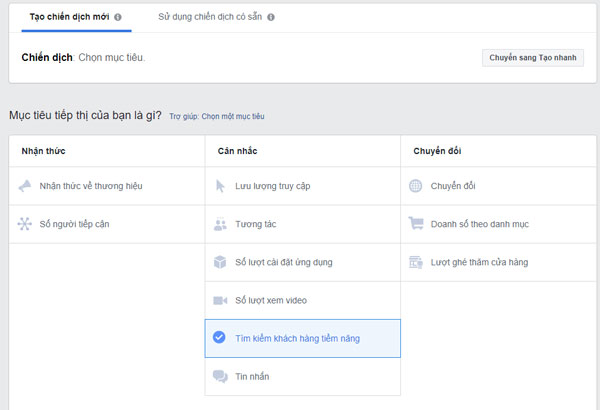This screenshot has width=600, height=410.
Task: Click the shopping cart icon for Doanh số theo danh mục
Action: (416, 223)
